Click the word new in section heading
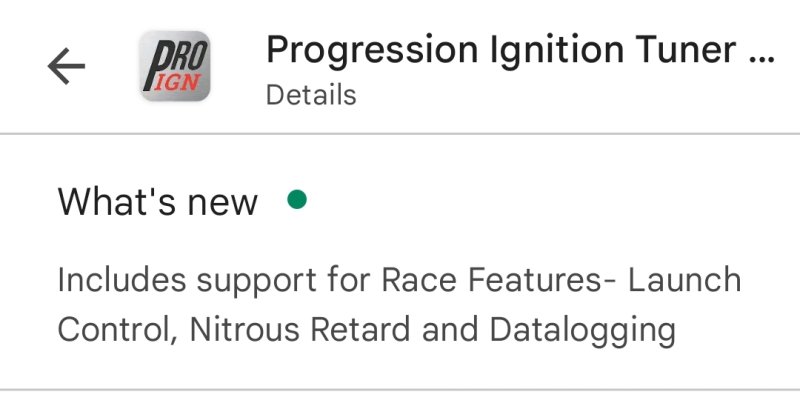Image resolution: width=800 pixels, height=406 pixels. click(x=222, y=203)
